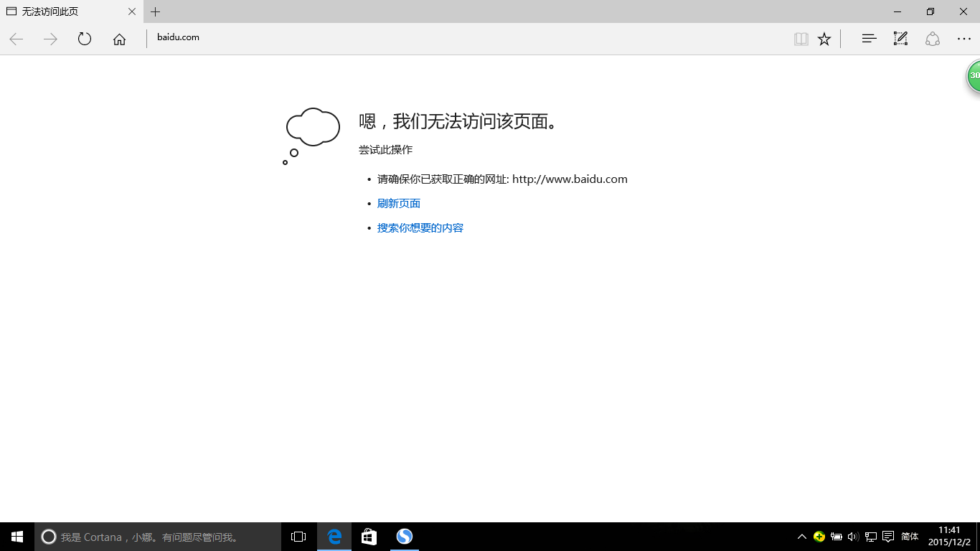Close the 无法访问此页 tab
The width and height of the screenshot is (980, 551).
(x=131, y=11)
